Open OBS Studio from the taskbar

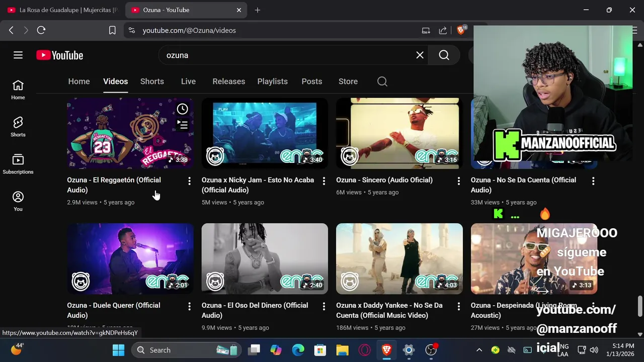point(431,350)
